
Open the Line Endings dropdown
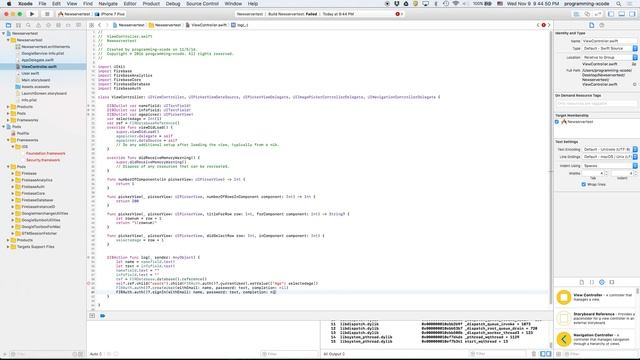(610, 157)
